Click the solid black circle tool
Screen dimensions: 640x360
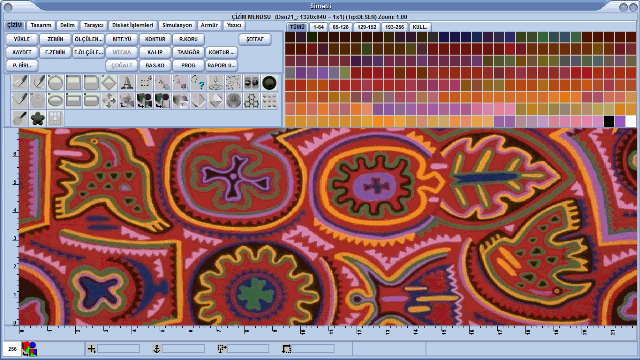point(269,82)
